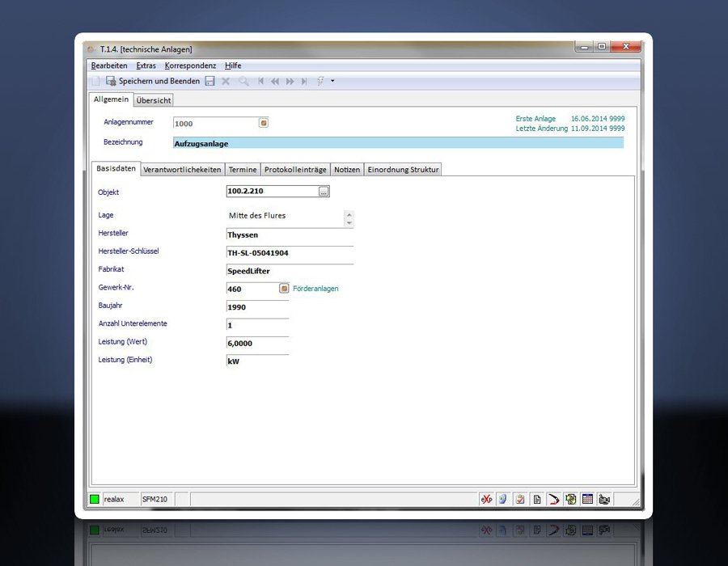Click the floppy disk save icon

210,81
